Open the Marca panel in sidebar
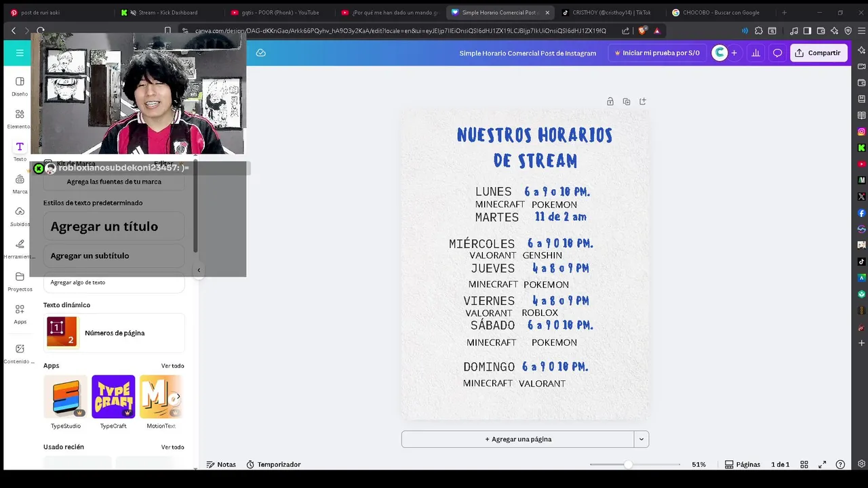Screen dimensions: 868x488 pyautogui.click(x=20, y=184)
